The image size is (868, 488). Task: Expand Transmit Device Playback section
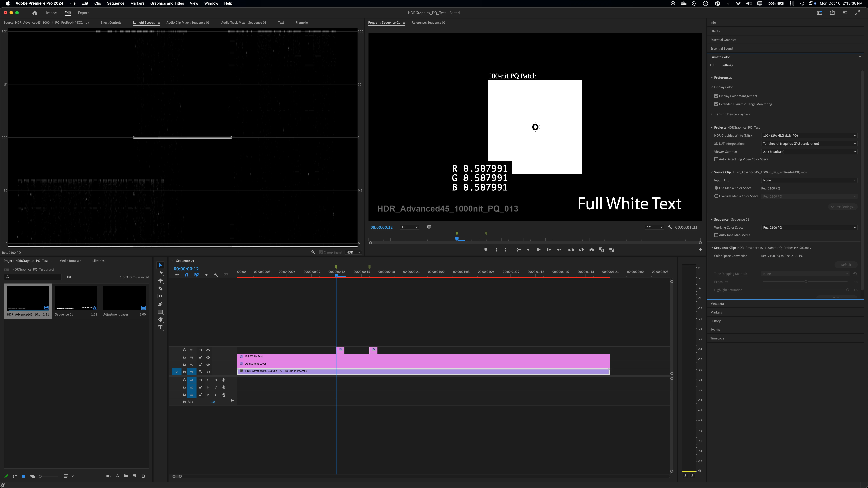point(711,114)
